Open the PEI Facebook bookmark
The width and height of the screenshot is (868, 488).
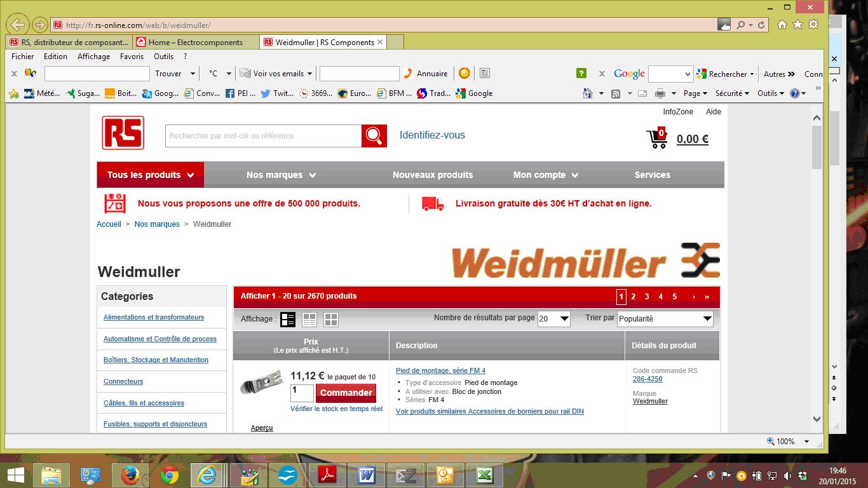240,93
